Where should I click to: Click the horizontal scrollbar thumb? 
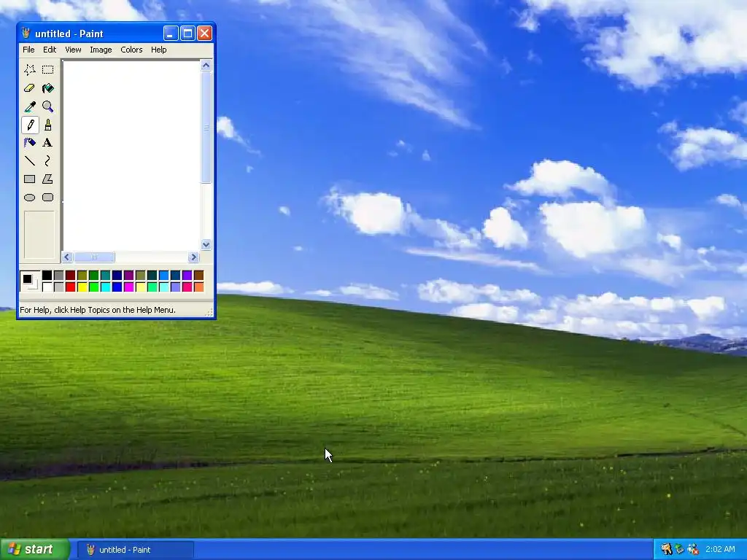[x=94, y=257]
